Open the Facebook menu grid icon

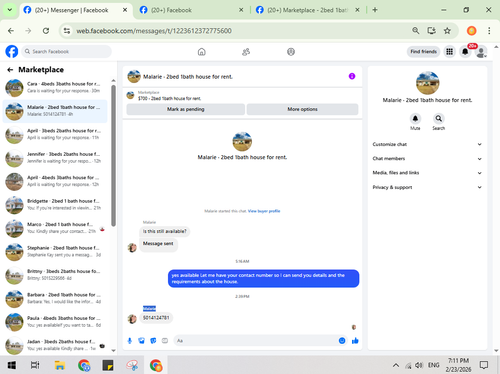coord(449,52)
